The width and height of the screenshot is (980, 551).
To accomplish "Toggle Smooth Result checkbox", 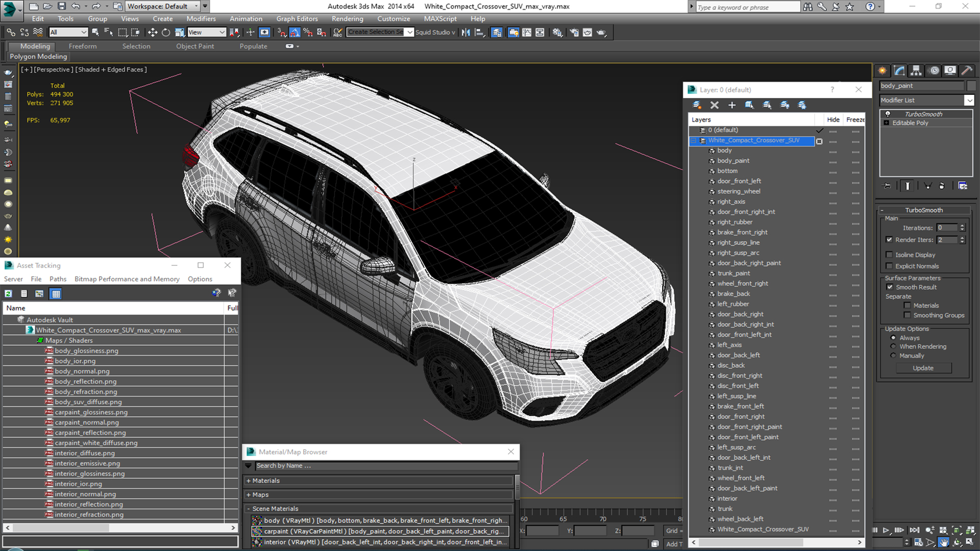I will pyautogui.click(x=890, y=287).
